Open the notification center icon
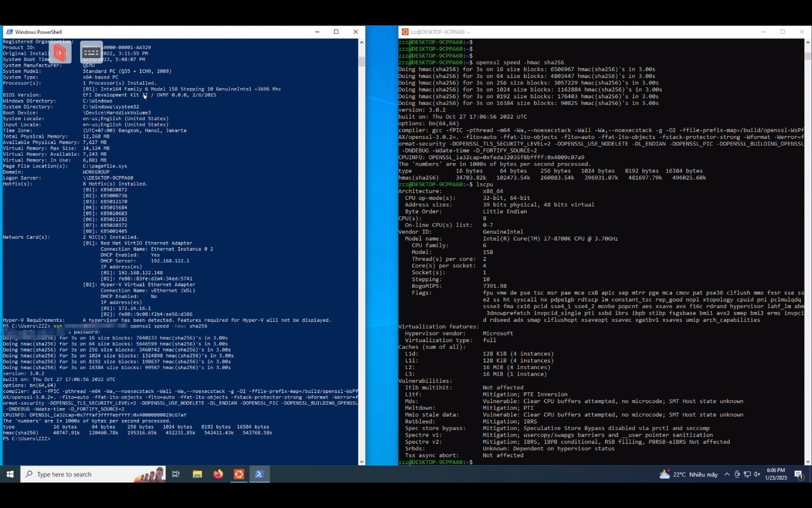This screenshot has width=812, height=508. click(x=799, y=475)
